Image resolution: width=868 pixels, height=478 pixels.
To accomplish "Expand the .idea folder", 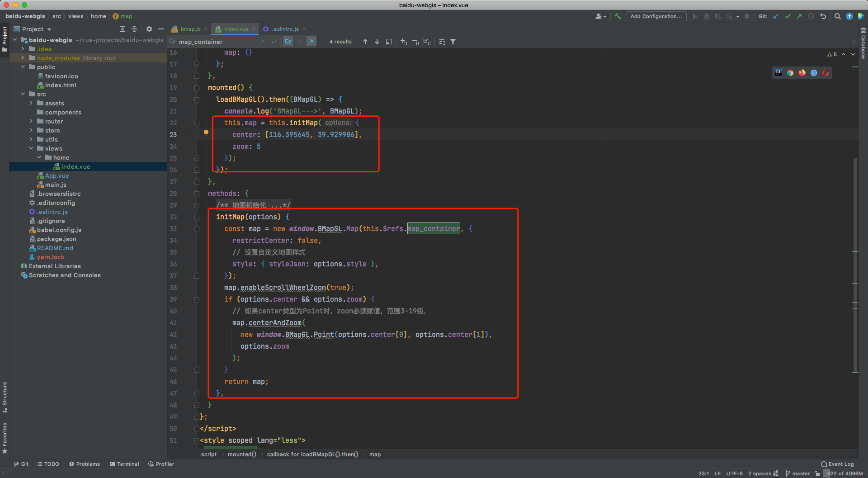I will pos(23,49).
